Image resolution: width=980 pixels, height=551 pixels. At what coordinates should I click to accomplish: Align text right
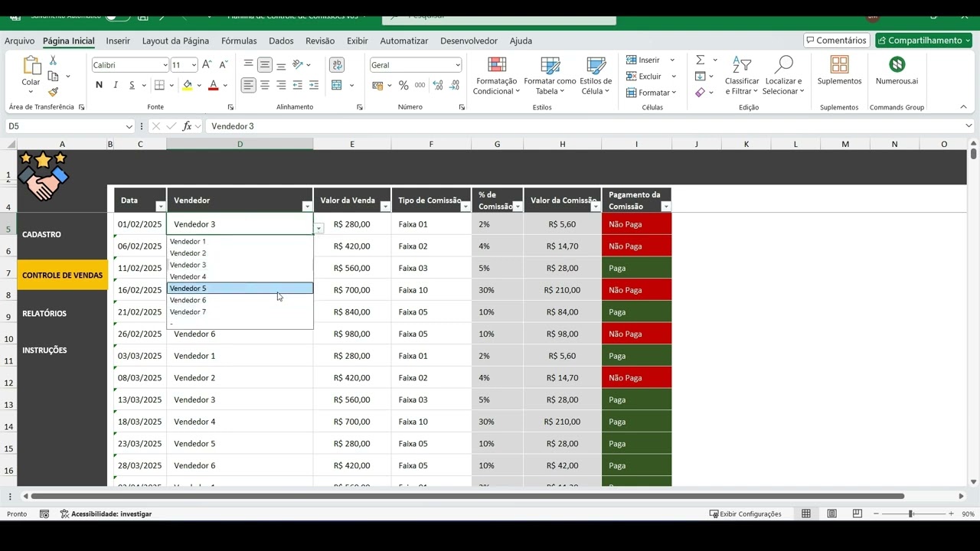(x=281, y=85)
